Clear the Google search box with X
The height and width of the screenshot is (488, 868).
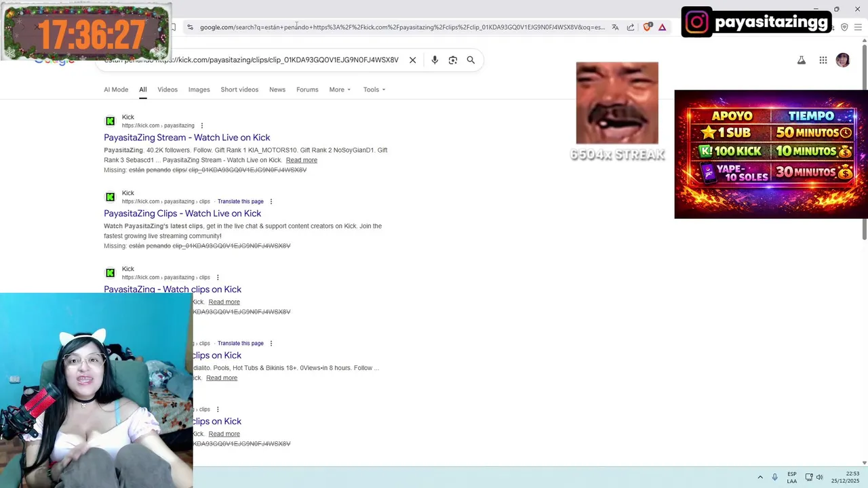coord(412,60)
